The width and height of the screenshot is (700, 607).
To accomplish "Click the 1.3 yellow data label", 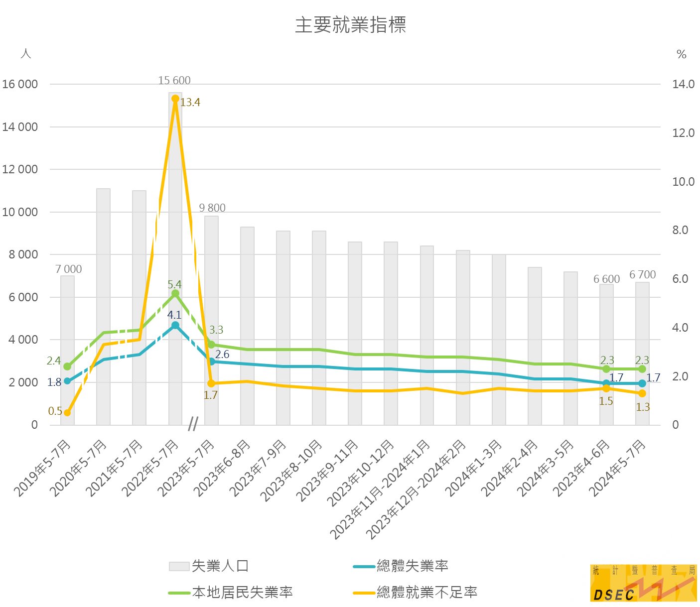I will tap(643, 407).
